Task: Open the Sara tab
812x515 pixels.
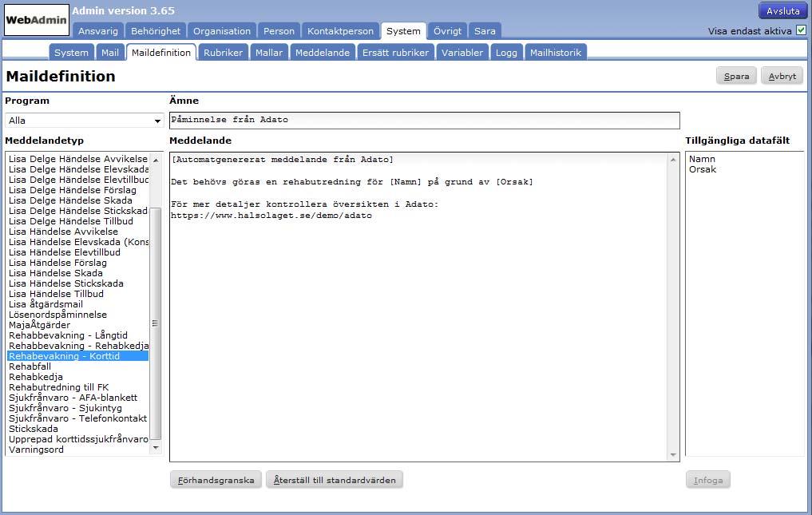Action: tap(485, 31)
